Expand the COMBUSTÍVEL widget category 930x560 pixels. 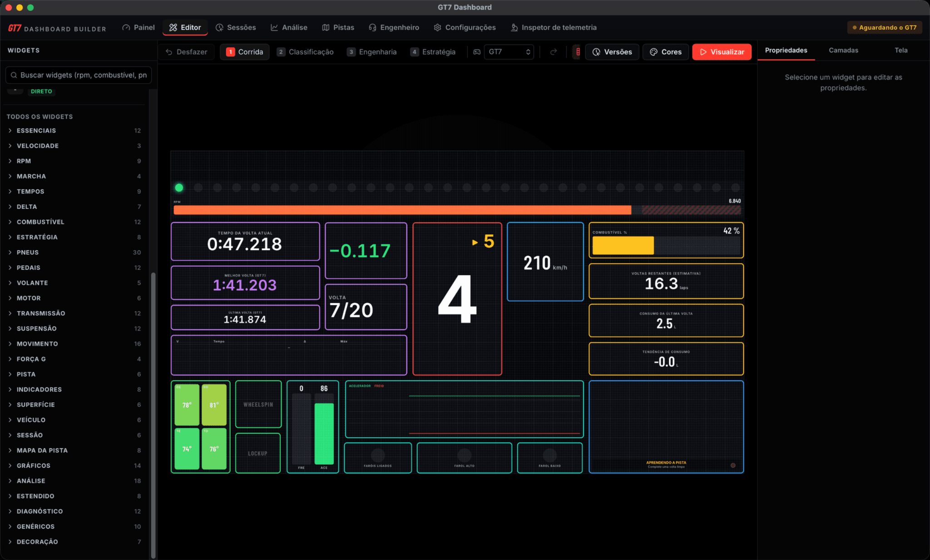tap(74, 222)
